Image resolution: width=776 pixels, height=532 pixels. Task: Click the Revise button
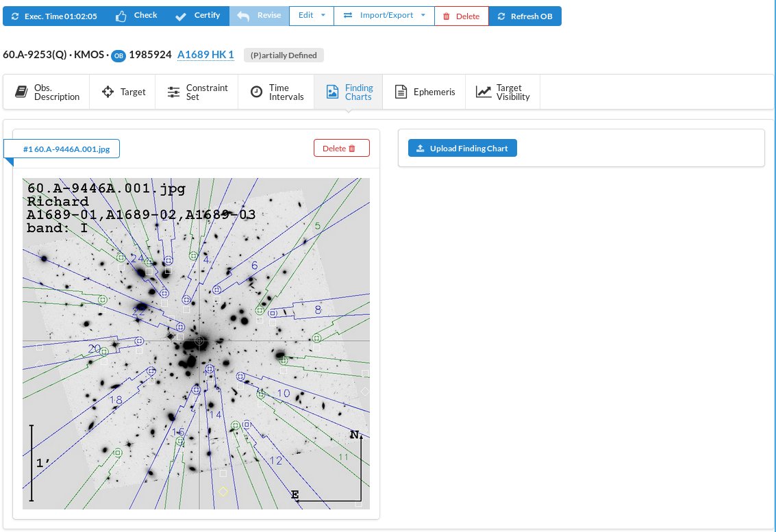[259, 16]
